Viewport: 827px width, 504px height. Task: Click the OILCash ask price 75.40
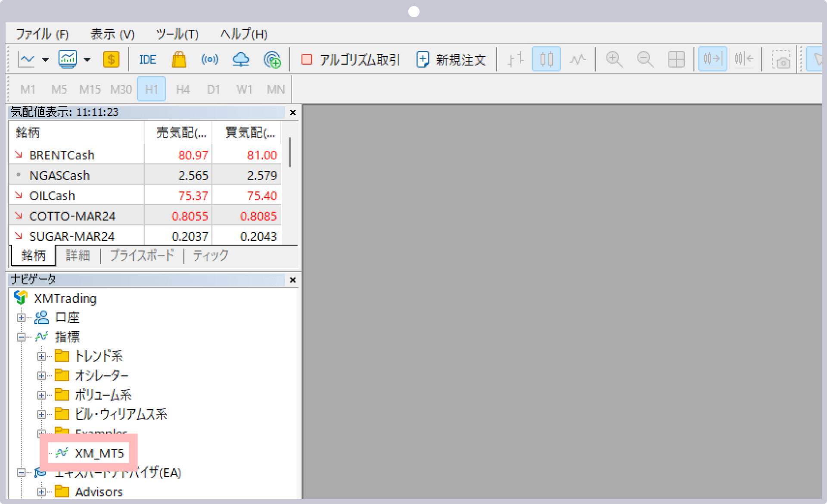coord(262,196)
